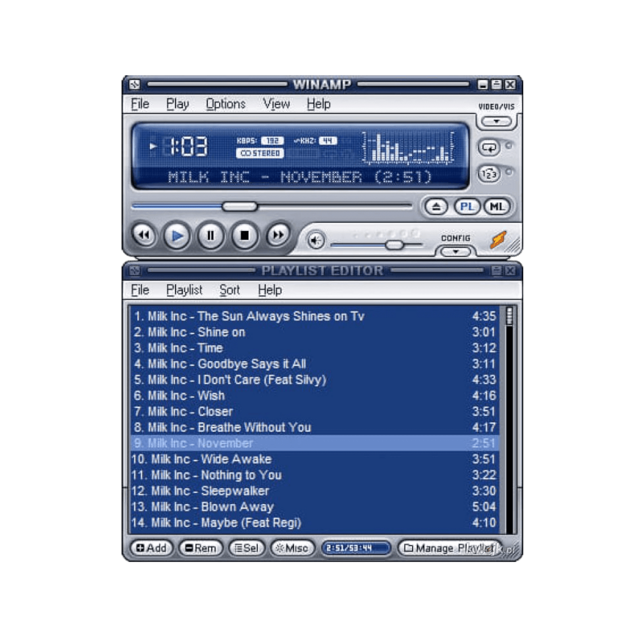Screen dimensions: 644x644
Task: Select track 13 Blown Away
Action: pos(315,507)
